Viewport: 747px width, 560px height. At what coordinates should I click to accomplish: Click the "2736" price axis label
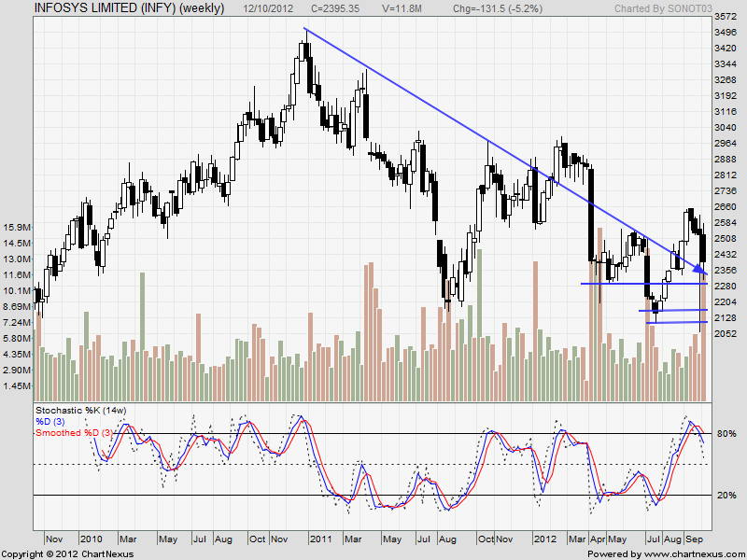726,191
